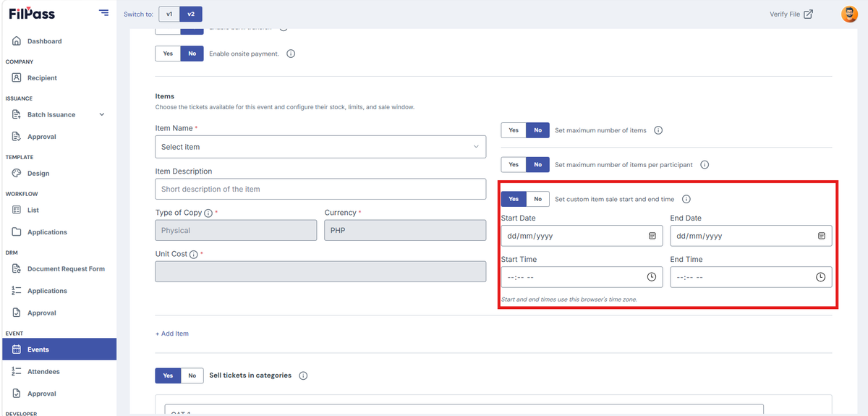Open the user avatar in top right
The image size is (868, 416).
pos(850,14)
